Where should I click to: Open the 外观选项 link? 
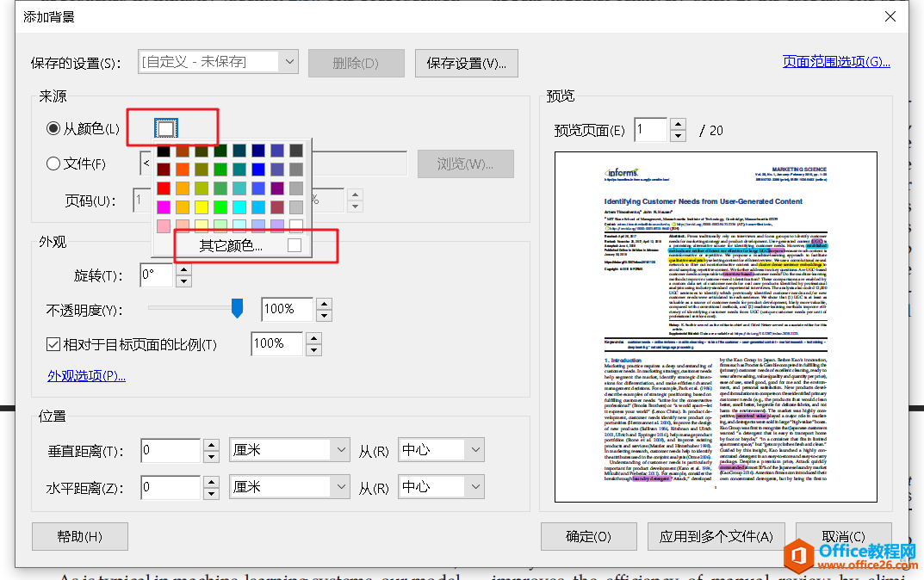pos(86,376)
